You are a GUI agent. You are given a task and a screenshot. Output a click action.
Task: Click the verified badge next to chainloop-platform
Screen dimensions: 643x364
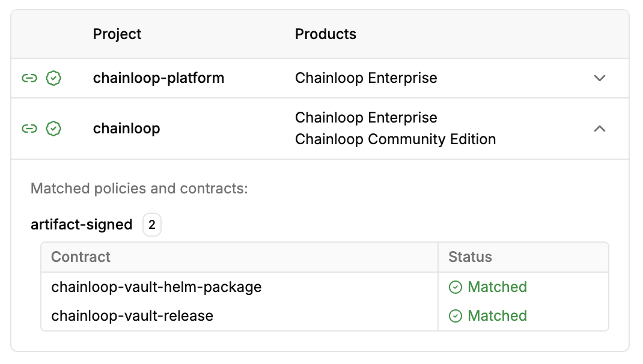[53, 77]
